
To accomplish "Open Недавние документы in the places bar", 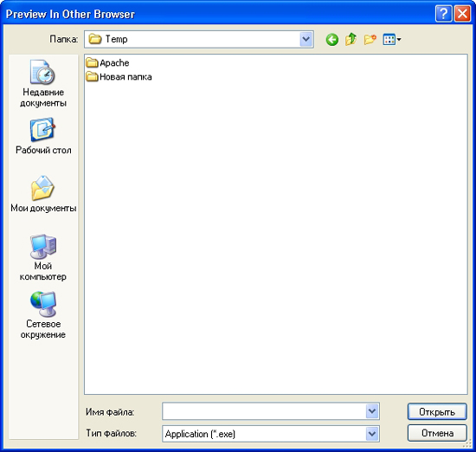I will pyautogui.click(x=43, y=83).
